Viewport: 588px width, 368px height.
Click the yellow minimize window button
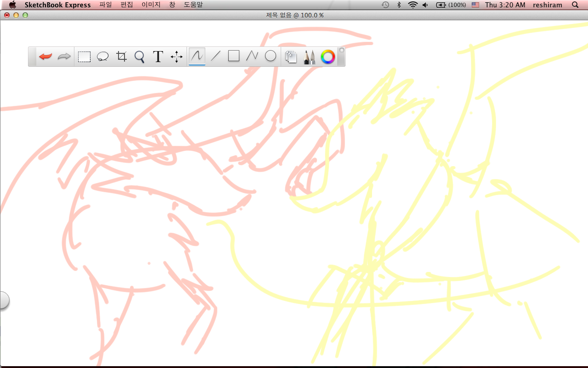tap(16, 15)
